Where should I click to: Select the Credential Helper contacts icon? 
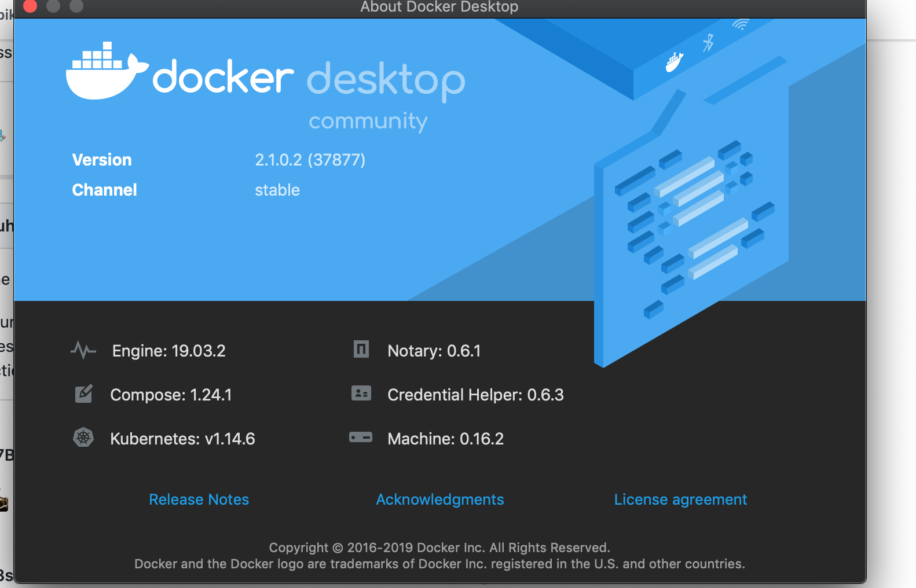coord(361,394)
